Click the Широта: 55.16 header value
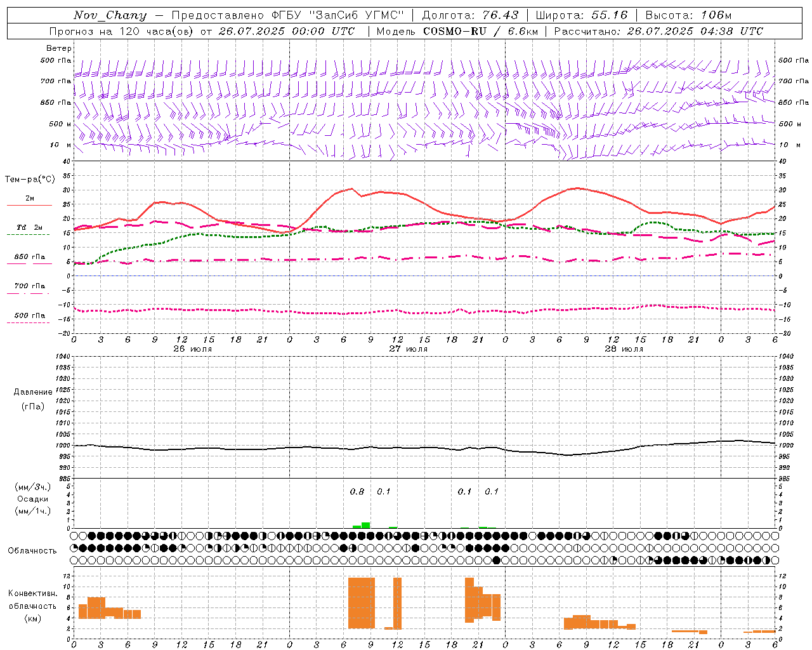Screen dimensions: 812x650 click(581, 15)
